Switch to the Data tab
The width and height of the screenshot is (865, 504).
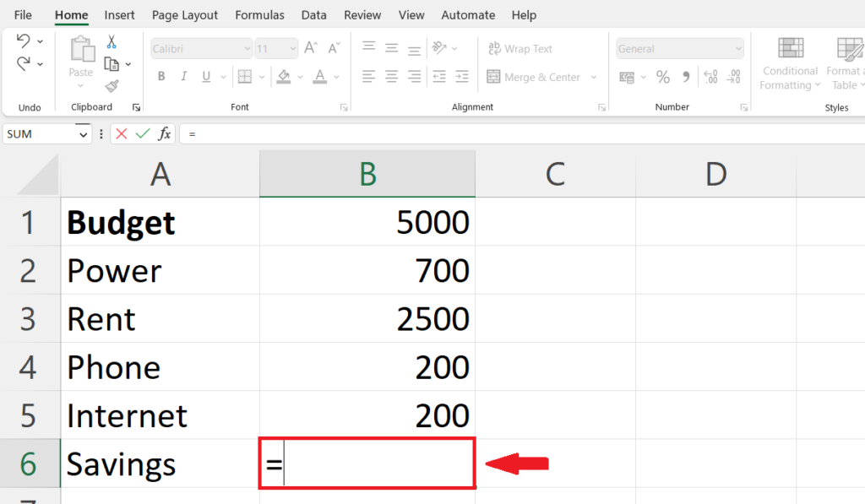coord(313,15)
